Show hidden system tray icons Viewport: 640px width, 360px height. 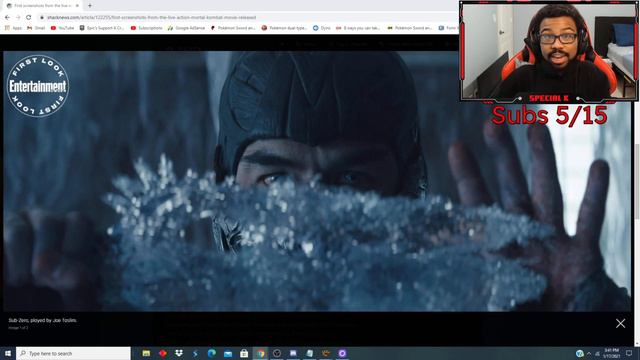coord(589,353)
